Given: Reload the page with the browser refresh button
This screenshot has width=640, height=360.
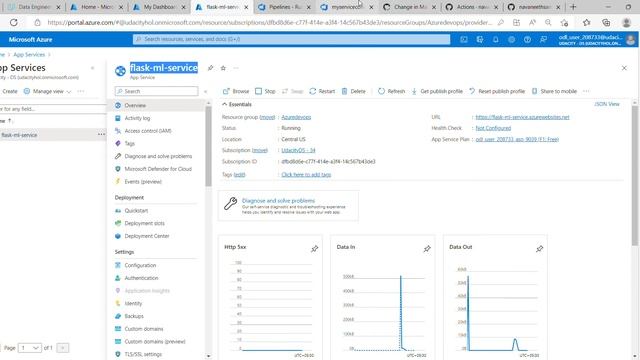Looking at the screenshot, I should [14, 22].
